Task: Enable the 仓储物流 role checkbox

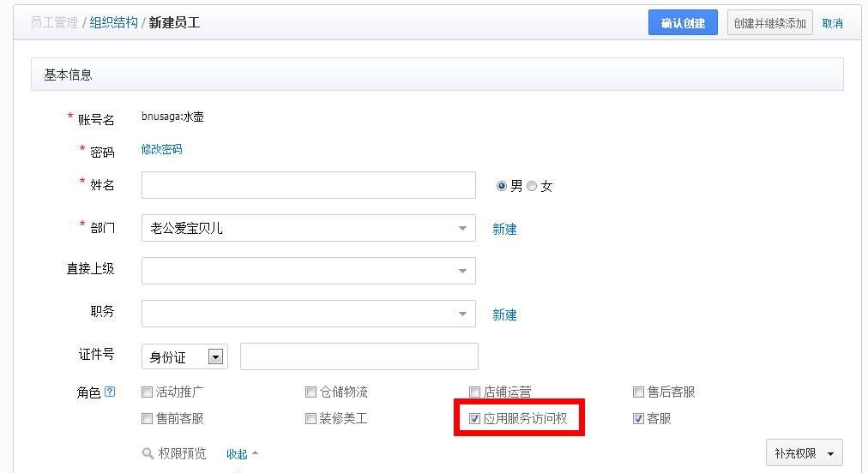Action: point(310,392)
